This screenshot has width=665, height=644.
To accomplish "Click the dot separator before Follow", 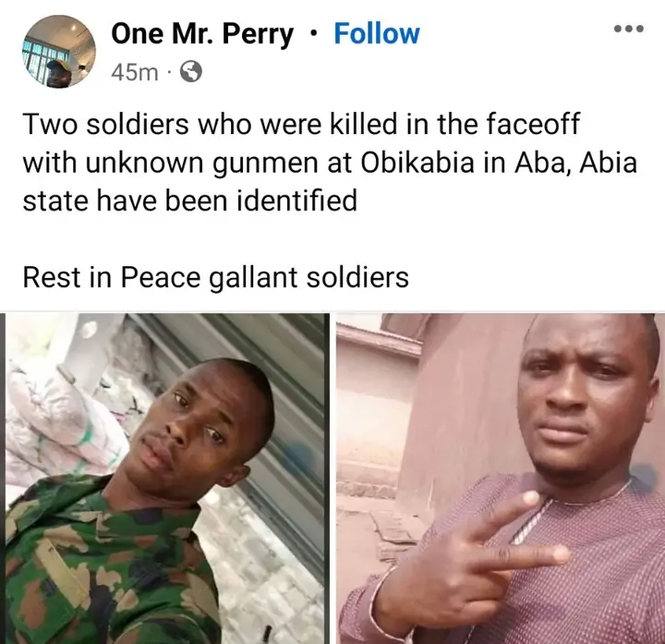I will pos(314,35).
